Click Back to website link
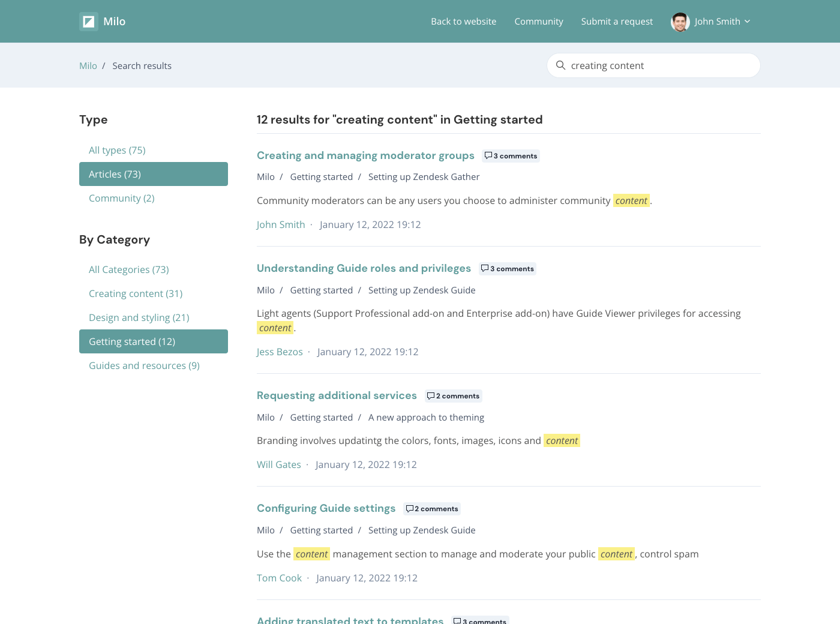The image size is (840, 624). pos(463,22)
